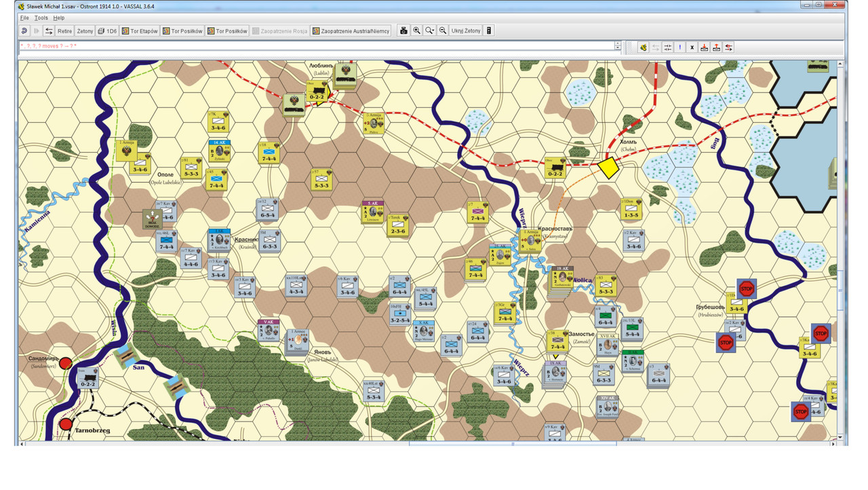Select the 0-2-2 train counter near Sandomierz
868x490 pixels.
click(87, 378)
